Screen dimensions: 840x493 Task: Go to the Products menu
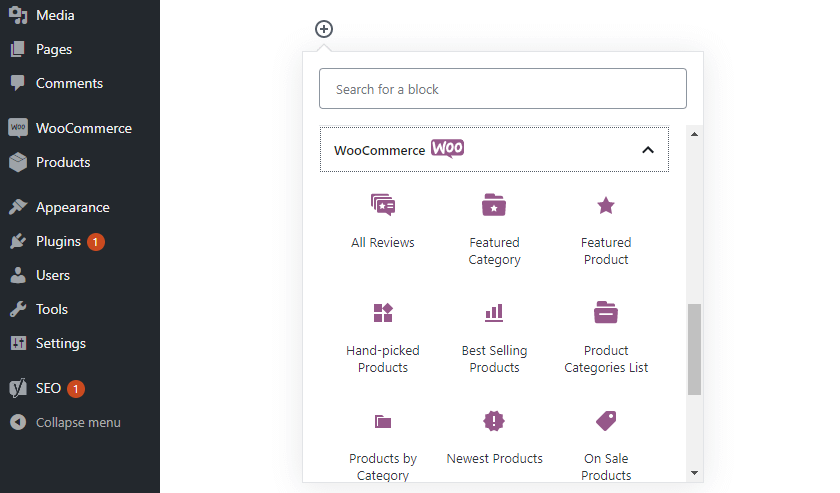point(62,162)
